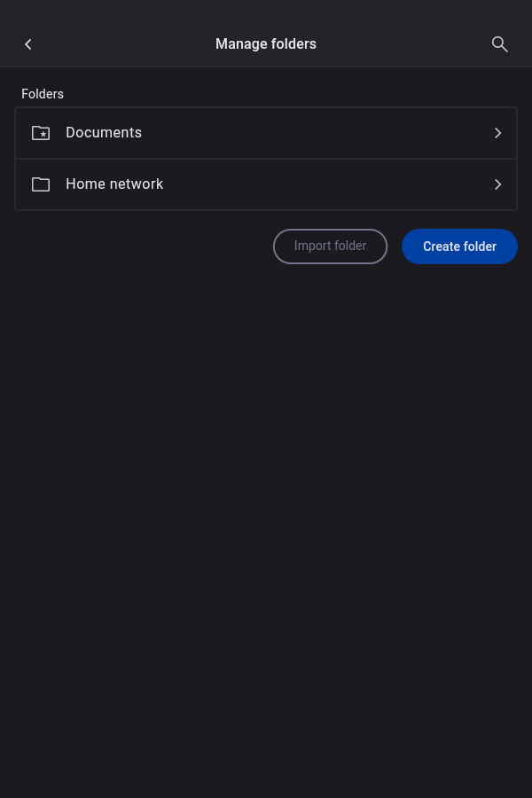Click the starred Documents folder icon
Screen dimensions: 532x798
coord(41,133)
